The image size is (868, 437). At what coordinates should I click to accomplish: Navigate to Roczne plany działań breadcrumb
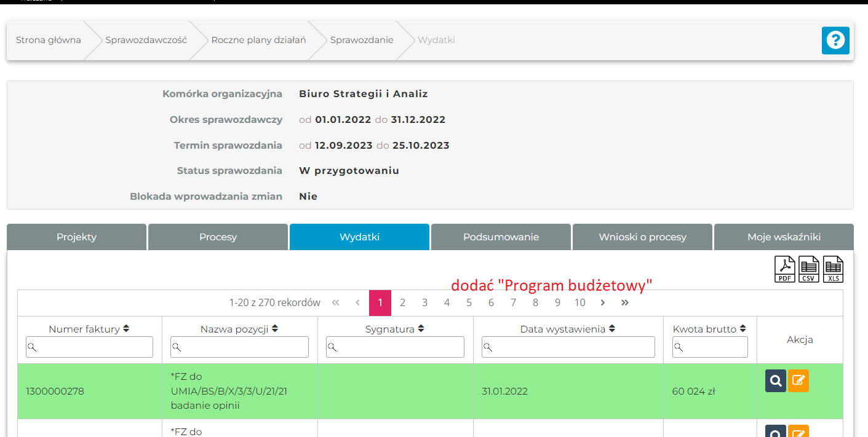point(258,40)
